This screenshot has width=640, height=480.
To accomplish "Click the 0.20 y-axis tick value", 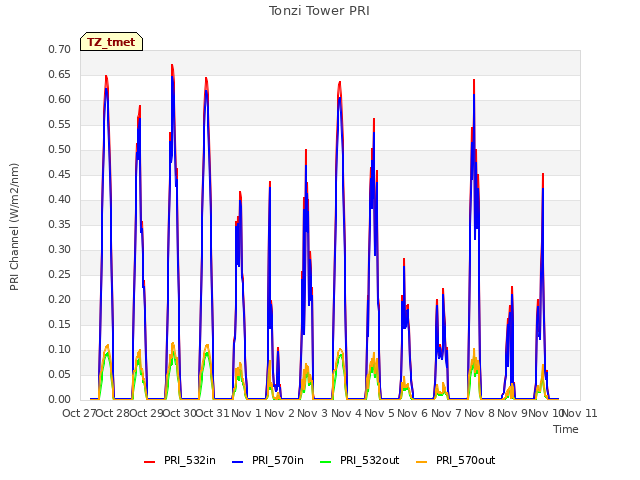I will (60, 299).
